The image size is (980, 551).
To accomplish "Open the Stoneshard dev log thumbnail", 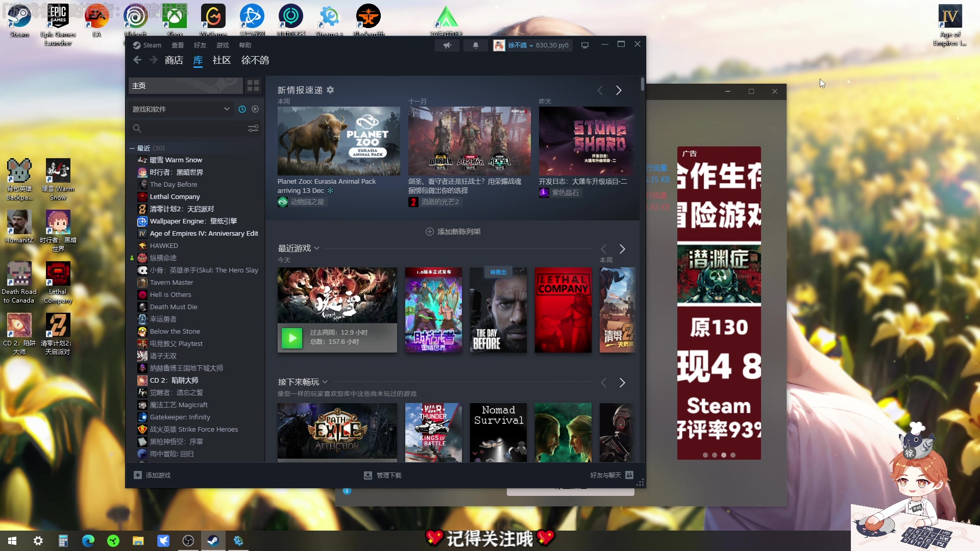I will (x=586, y=141).
